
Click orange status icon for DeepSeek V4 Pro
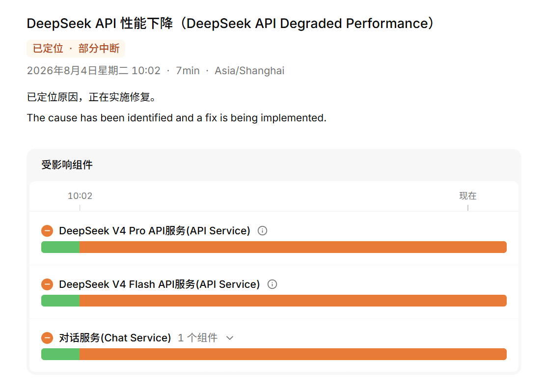coord(47,230)
